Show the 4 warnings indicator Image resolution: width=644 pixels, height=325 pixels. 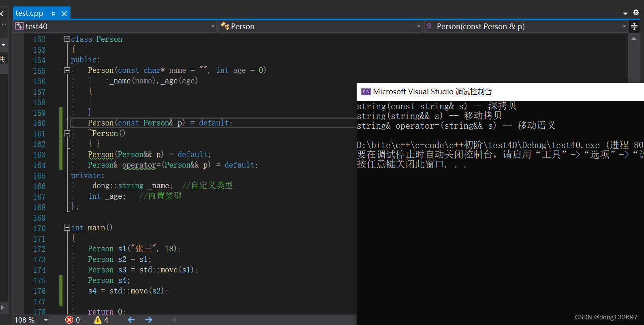tap(101, 320)
